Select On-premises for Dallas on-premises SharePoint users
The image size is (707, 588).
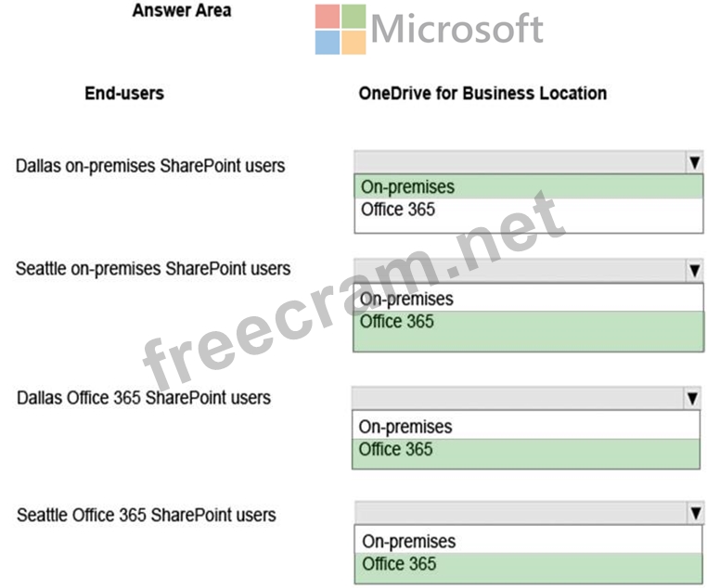click(529, 187)
